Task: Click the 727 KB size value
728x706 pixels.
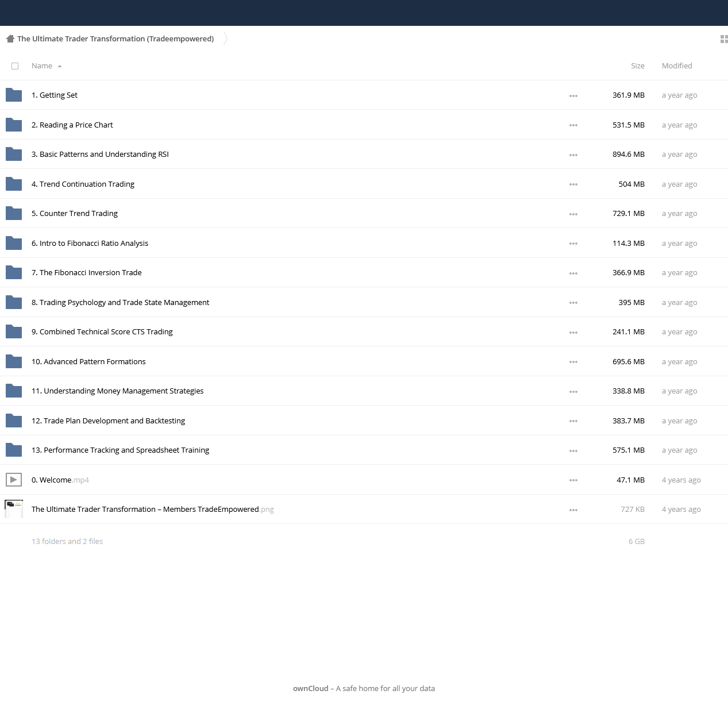Action: [633, 510]
